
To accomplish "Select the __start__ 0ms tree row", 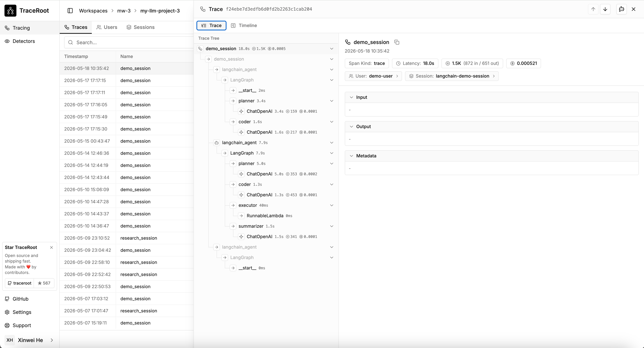I will (x=266, y=268).
